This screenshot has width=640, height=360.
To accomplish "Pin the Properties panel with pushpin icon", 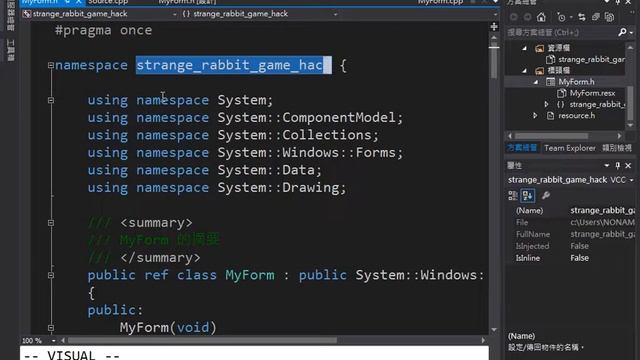I will pos(618,165).
